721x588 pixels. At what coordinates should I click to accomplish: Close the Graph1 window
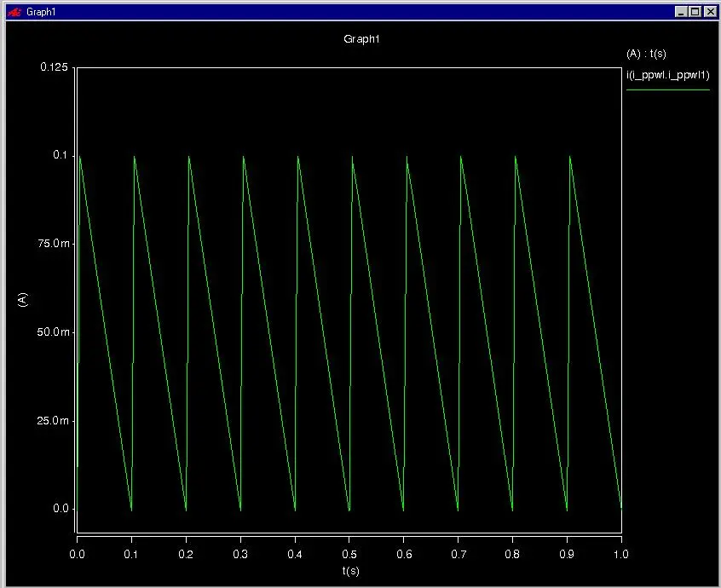(710, 12)
